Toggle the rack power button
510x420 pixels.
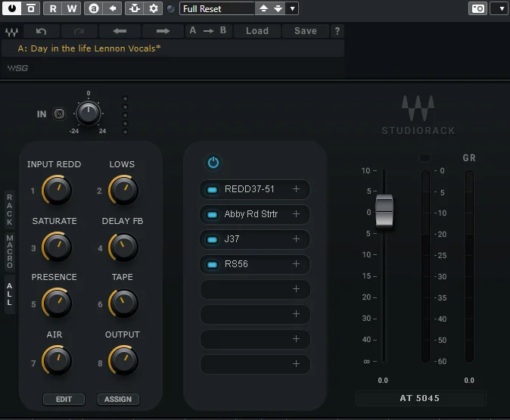(213, 163)
